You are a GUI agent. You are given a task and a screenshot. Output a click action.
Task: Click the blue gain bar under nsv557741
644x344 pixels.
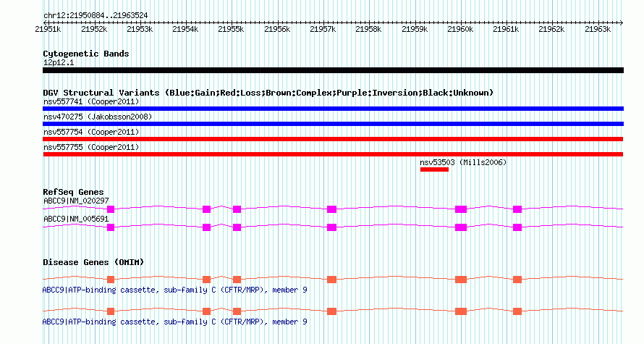tap(333, 109)
